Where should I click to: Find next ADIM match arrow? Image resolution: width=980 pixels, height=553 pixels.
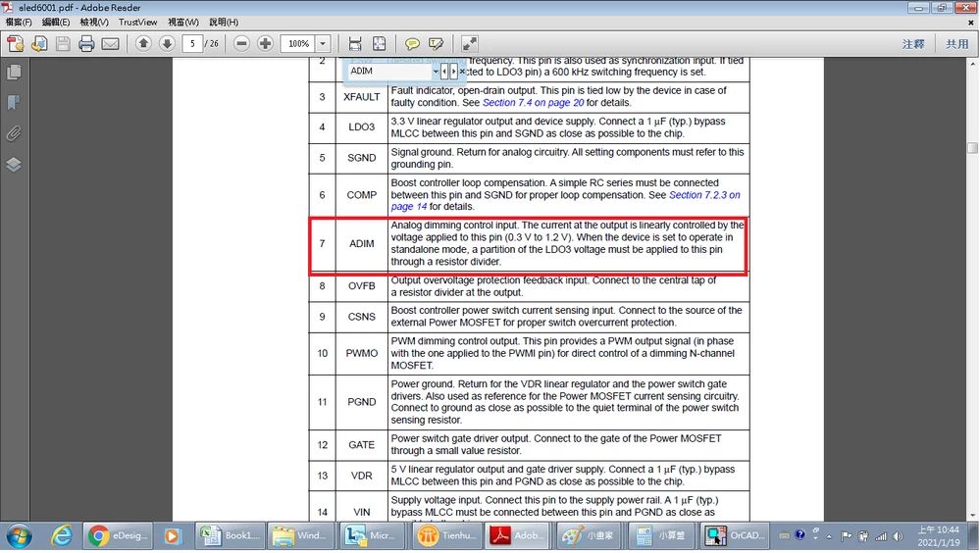454,72
